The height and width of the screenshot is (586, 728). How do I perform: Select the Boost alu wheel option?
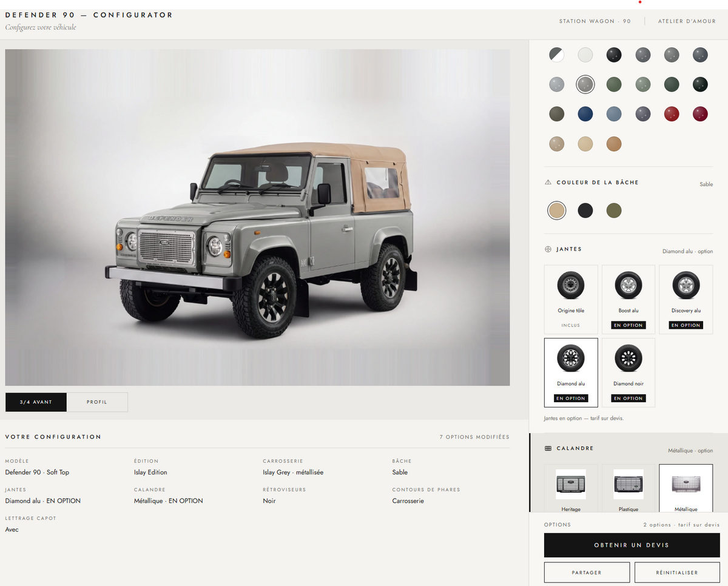[x=629, y=300]
